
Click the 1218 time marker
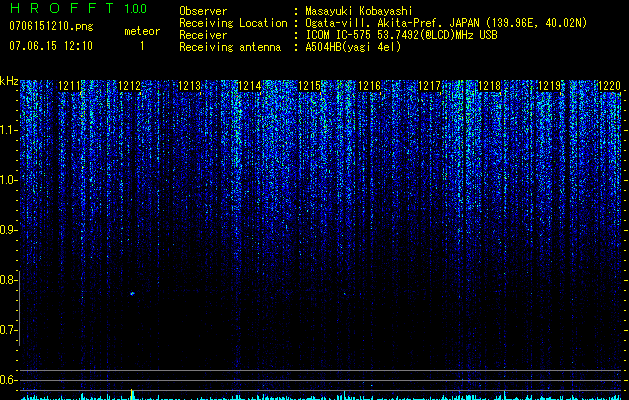pyautogui.click(x=489, y=86)
